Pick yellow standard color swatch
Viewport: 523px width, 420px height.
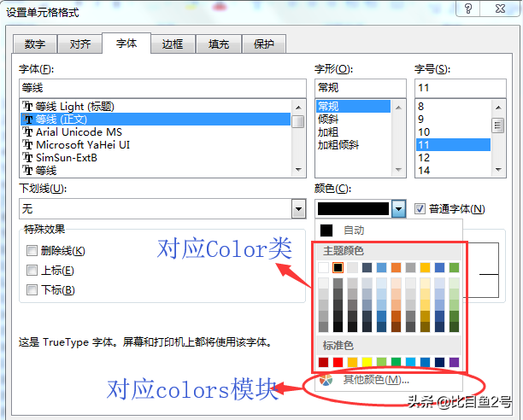point(367,362)
